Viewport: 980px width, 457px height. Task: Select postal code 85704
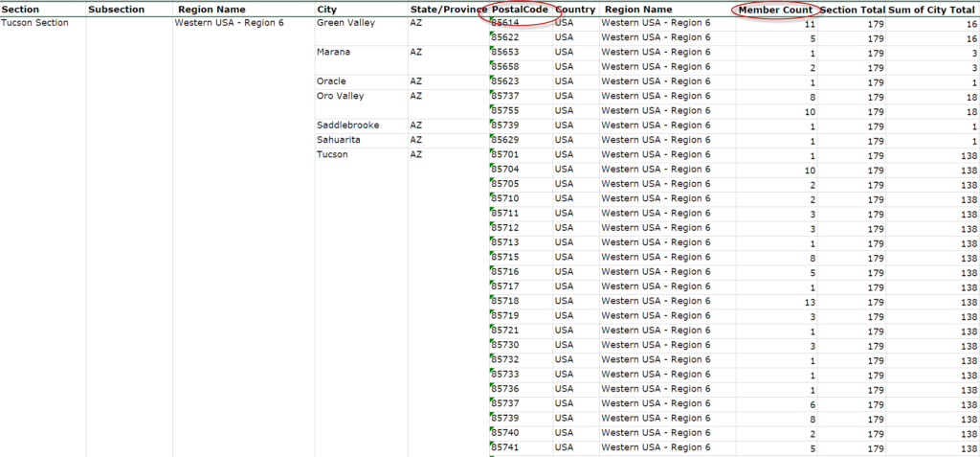(505, 169)
